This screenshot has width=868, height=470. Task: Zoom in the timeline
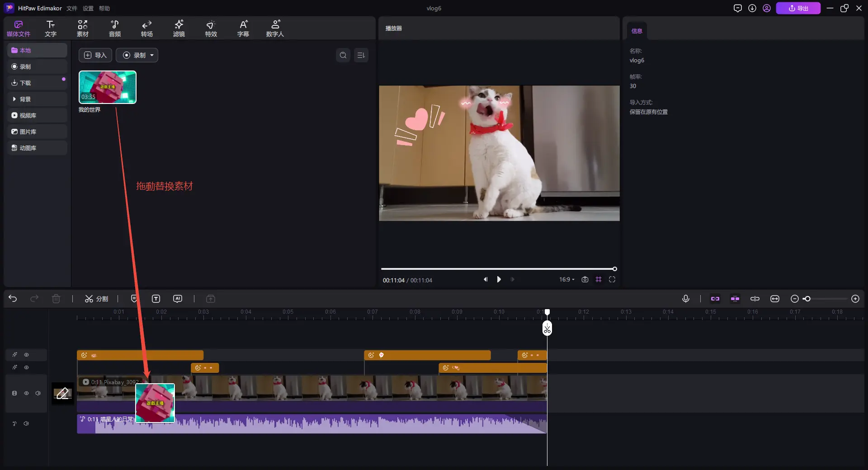point(855,299)
